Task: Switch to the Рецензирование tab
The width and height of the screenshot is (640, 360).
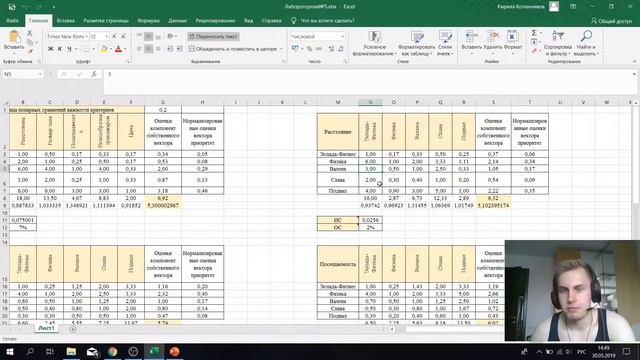Action: [x=215, y=20]
